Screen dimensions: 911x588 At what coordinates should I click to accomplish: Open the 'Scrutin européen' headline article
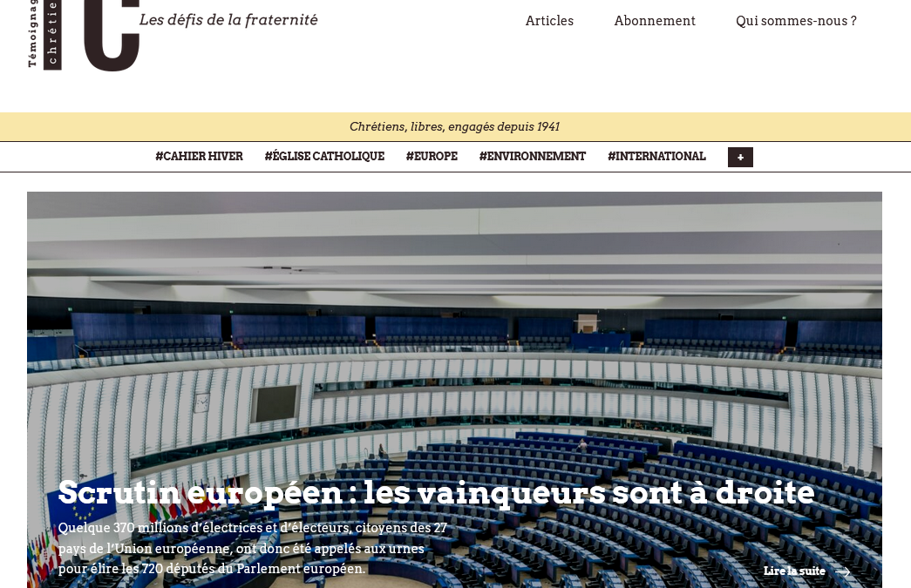[436, 493]
